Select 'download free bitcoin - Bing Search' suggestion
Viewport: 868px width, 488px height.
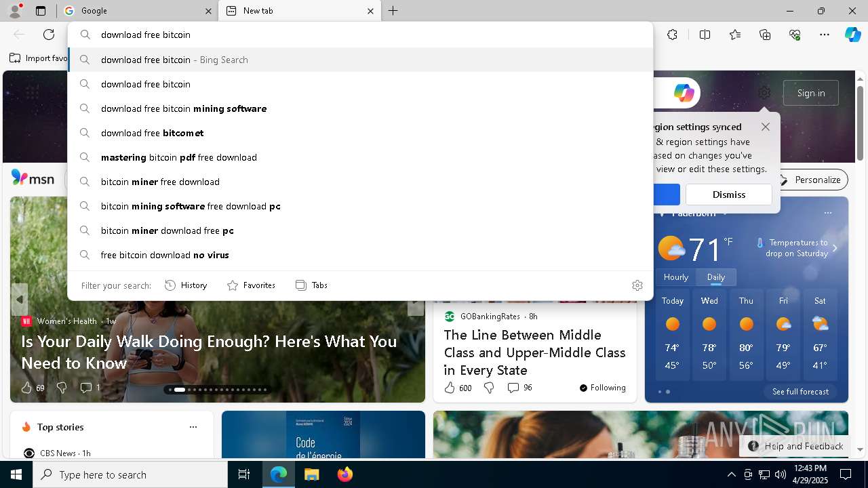[x=360, y=60]
